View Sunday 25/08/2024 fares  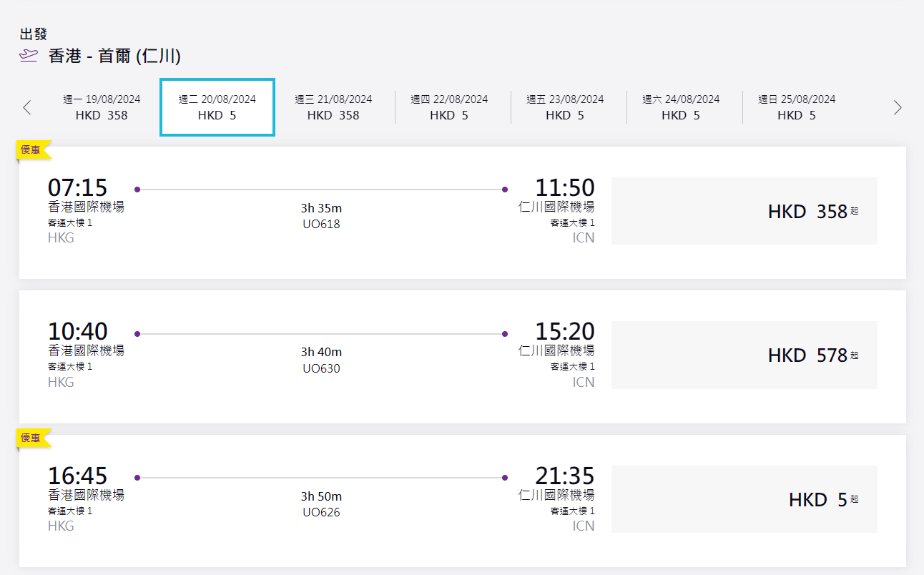tap(797, 107)
